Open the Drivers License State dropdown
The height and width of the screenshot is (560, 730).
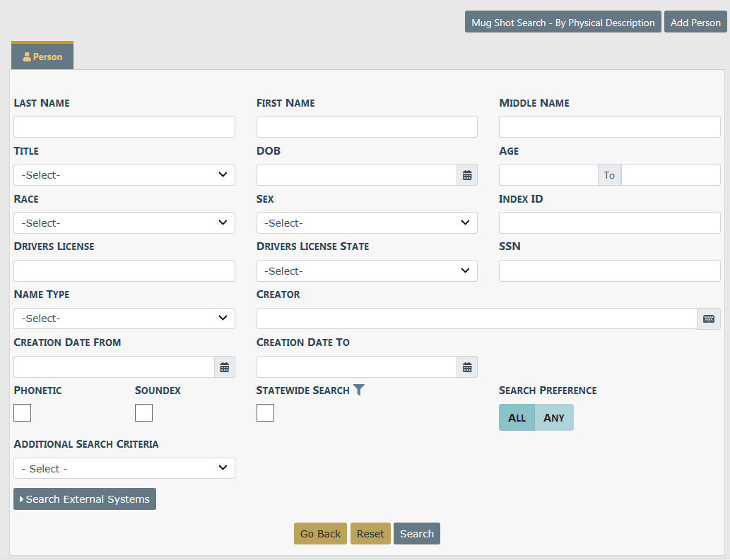(x=367, y=271)
